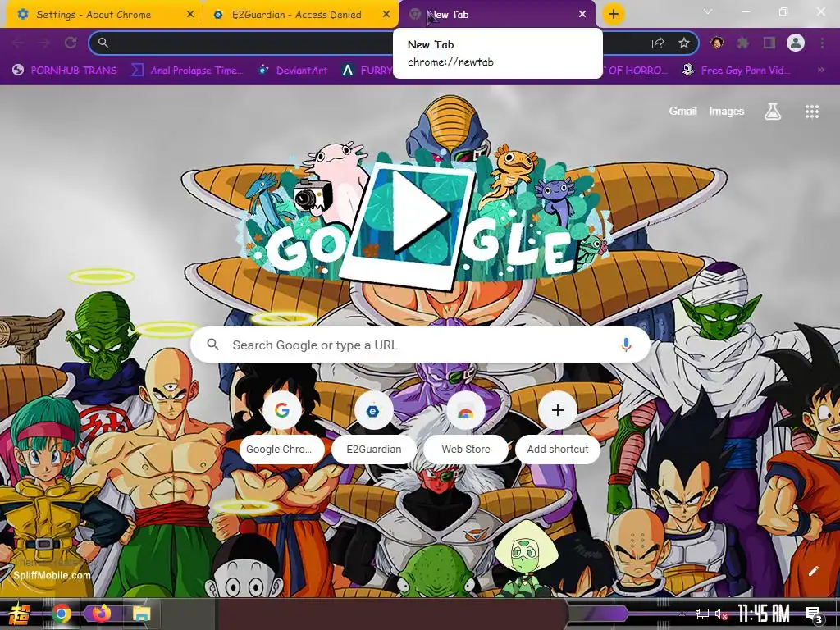Open the SpliffMobile.com theme link
This screenshot has height=630, width=840.
(x=52, y=575)
